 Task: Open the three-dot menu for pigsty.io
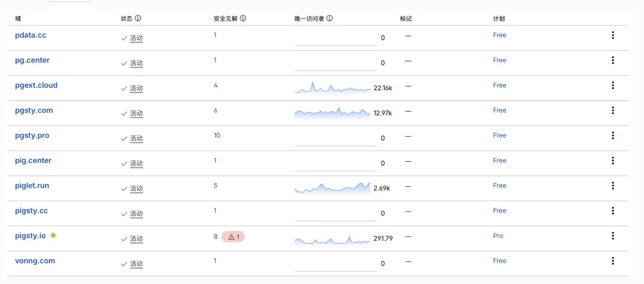click(612, 236)
